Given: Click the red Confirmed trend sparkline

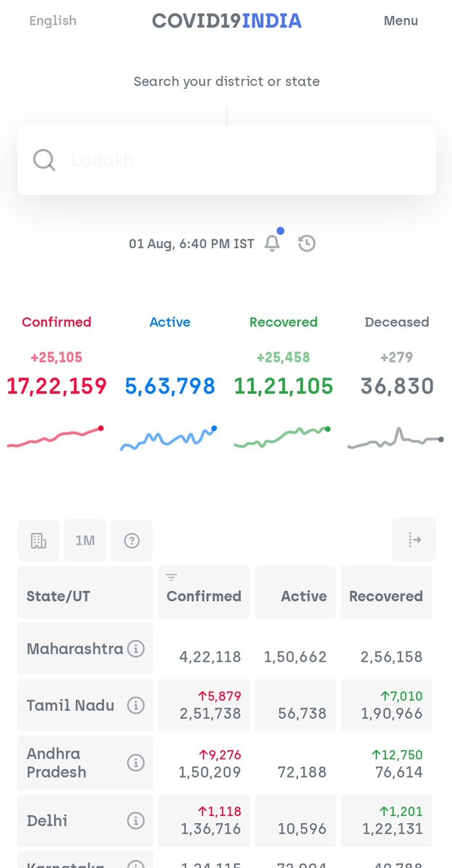Looking at the screenshot, I should (x=56, y=438).
